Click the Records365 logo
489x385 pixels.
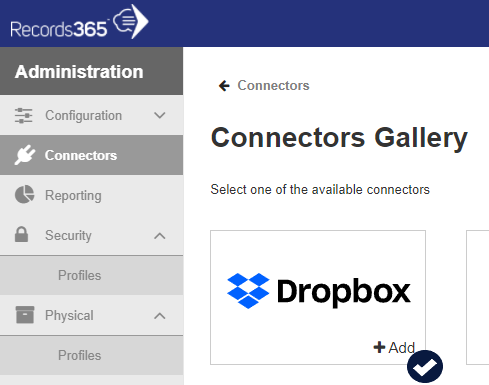pyautogui.click(x=79, y=22)
